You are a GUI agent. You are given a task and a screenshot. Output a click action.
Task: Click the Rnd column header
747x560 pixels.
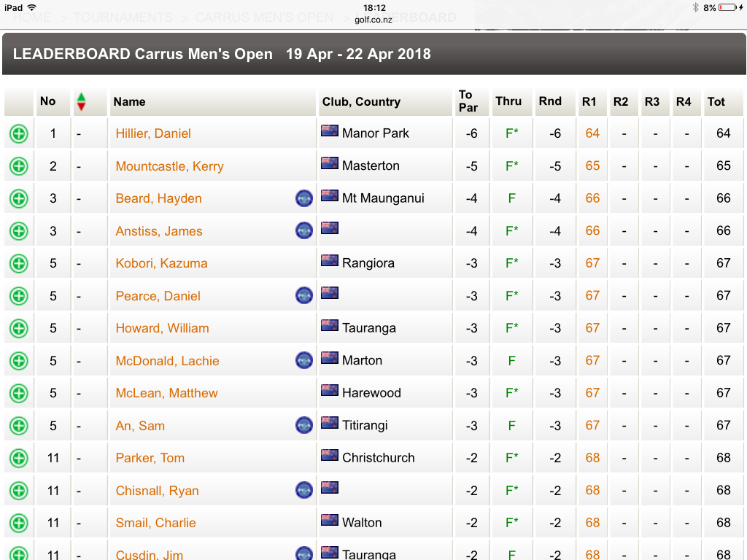tap(550, 101)
